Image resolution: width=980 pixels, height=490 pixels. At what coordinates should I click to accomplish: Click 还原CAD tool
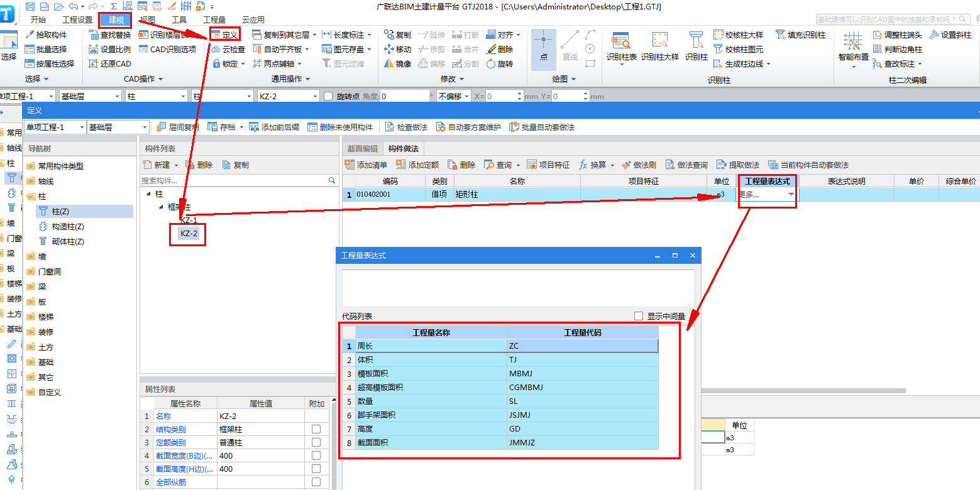tap(110, 63)
